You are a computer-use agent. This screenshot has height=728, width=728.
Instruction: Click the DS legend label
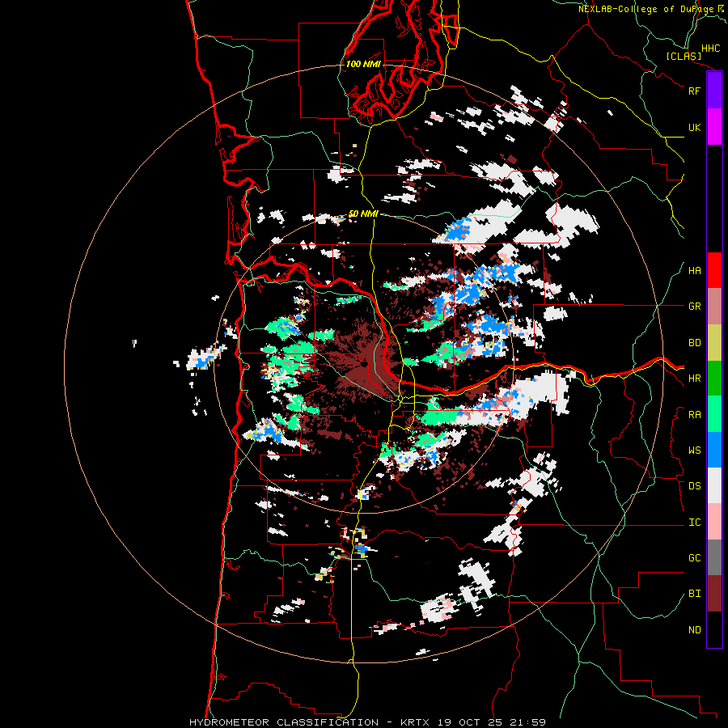click(x=694, y=486)
